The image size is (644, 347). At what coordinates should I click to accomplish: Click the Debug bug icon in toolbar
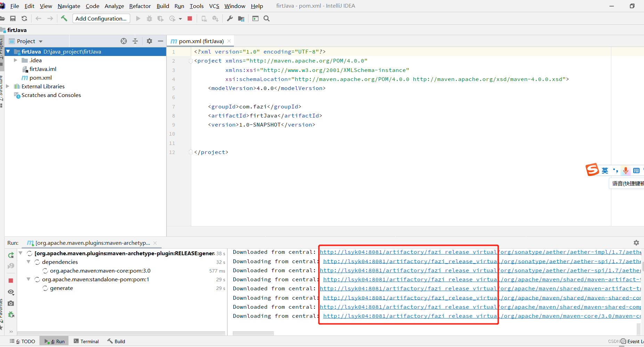(x=149, y=18)
